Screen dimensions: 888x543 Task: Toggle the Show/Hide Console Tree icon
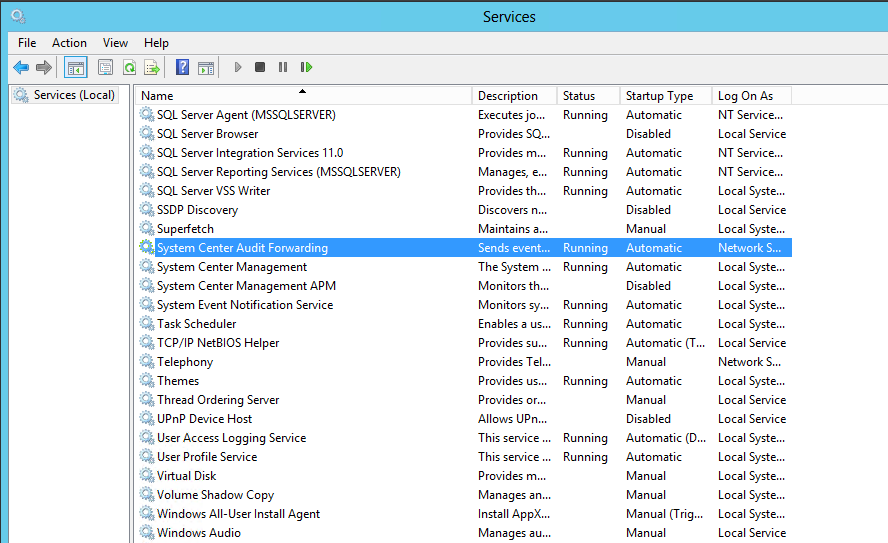75,68
